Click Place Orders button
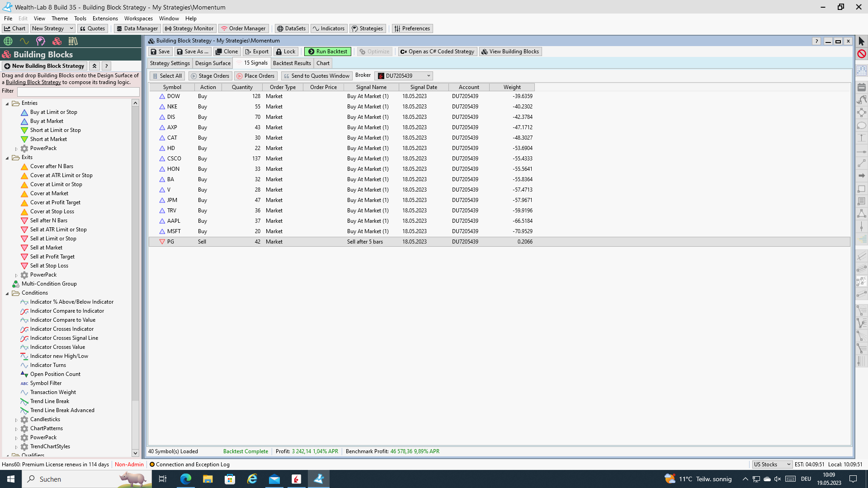The width and height of the screenshot is (868, 488). (255, 76)
